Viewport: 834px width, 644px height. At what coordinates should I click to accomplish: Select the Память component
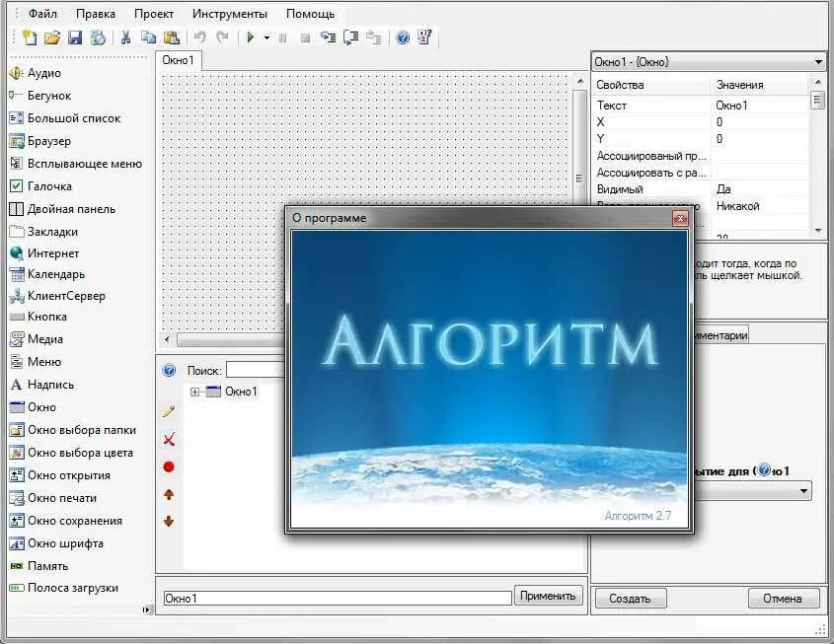38,566
